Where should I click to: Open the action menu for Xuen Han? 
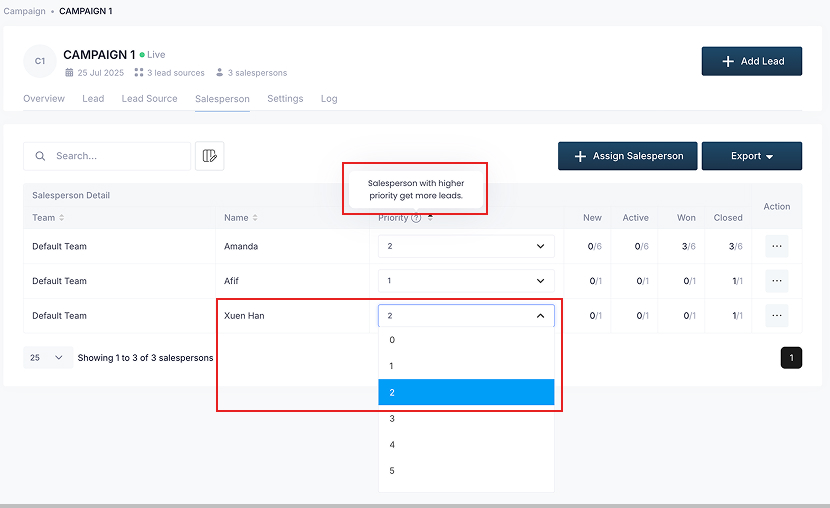pos(777,315)
